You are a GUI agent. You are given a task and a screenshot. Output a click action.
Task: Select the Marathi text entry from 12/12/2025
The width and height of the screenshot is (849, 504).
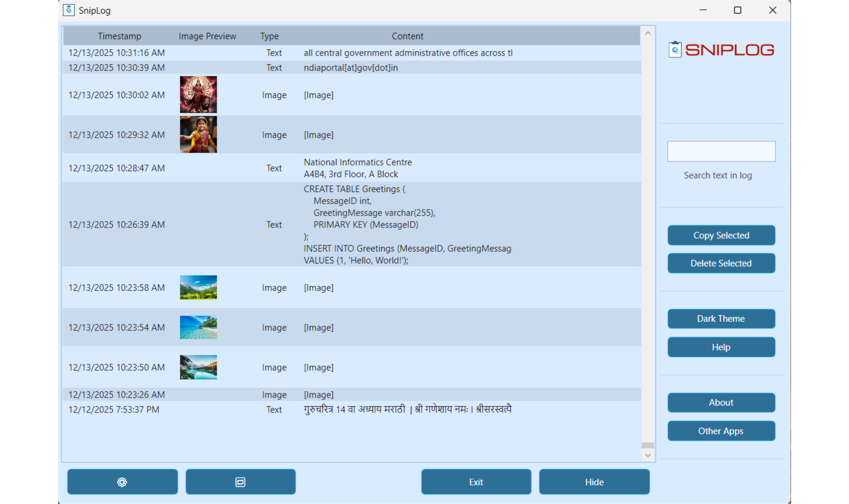pos(352,409)
